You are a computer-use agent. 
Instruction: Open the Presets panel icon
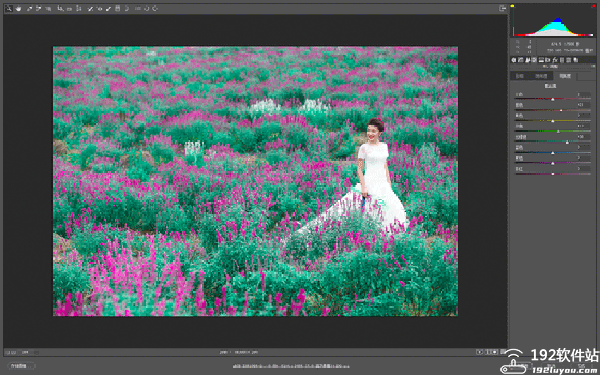coord(568,60)
